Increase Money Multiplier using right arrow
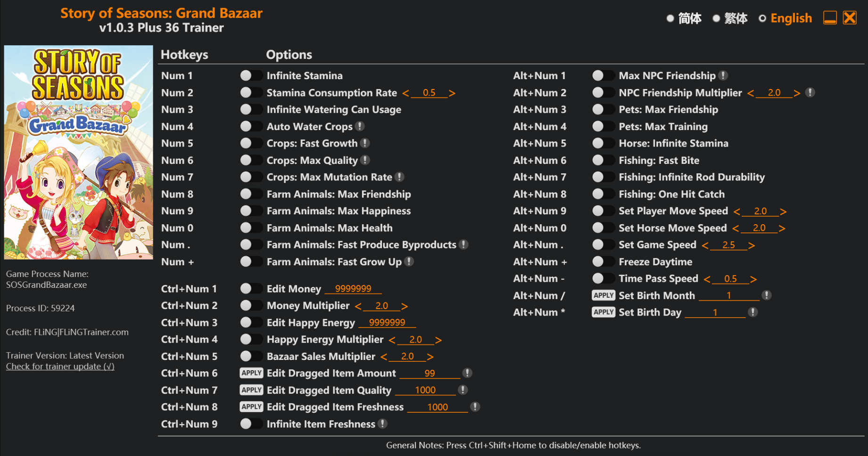The image size is (868, 456). click(x=405, y=306)
